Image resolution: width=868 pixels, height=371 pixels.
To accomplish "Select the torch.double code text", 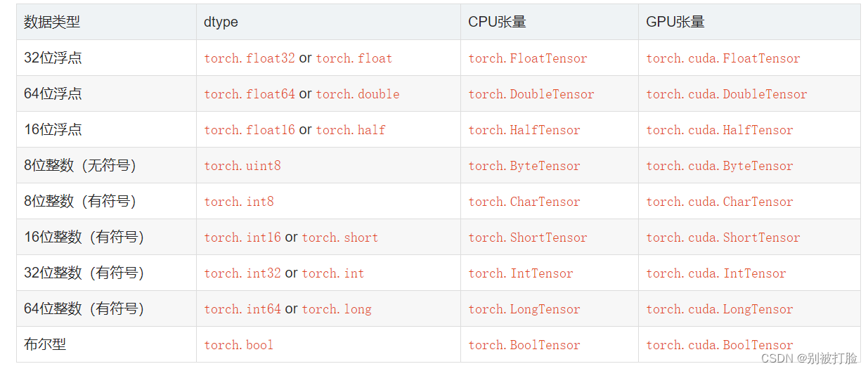I will [358, 94].
